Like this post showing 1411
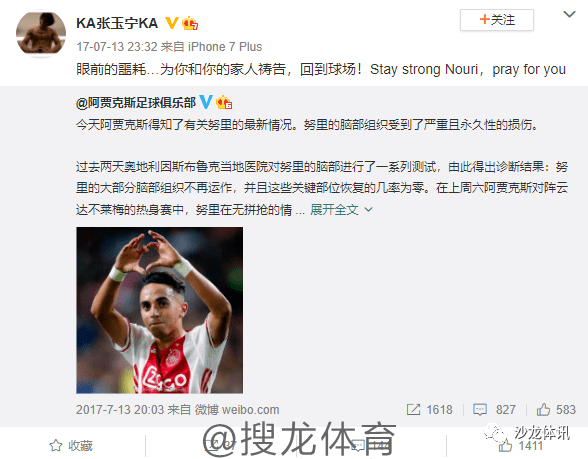This screenshot has width=588, height=459. tap(520, 446)
